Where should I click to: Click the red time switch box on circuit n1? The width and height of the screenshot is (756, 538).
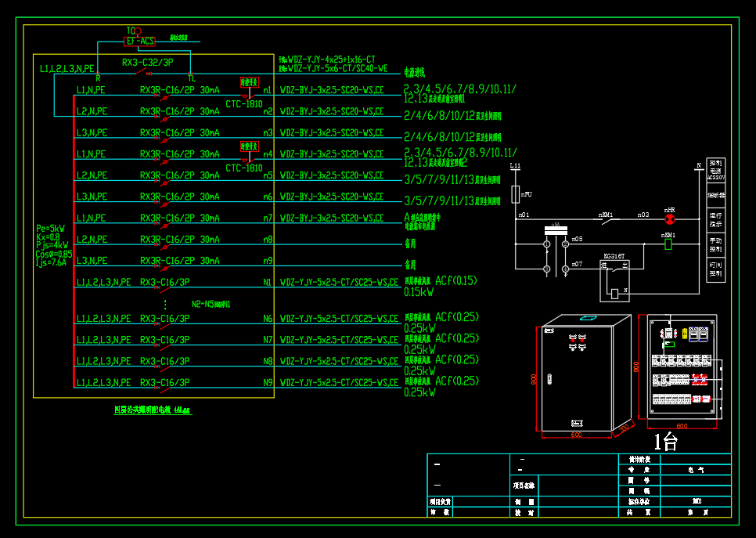click(250, 82)
